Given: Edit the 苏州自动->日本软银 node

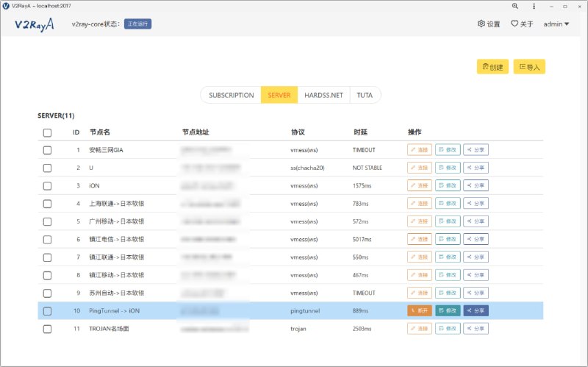Looking at the screenshot, I should pos(448,293).
